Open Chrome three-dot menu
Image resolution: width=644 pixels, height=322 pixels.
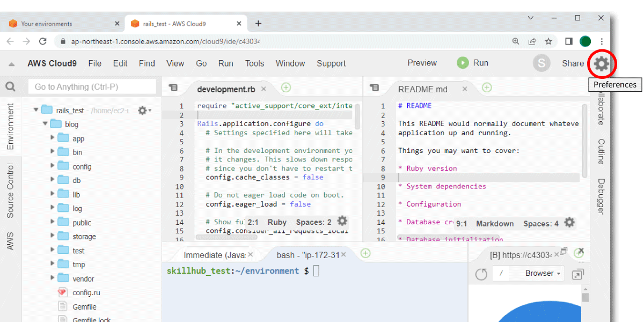(602, 41)
